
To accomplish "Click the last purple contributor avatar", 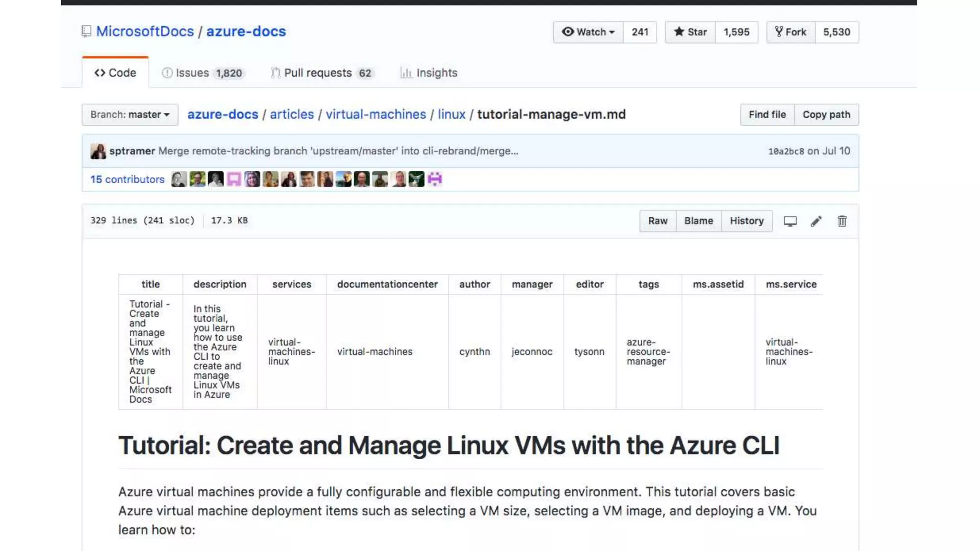I will pos(434,179).
